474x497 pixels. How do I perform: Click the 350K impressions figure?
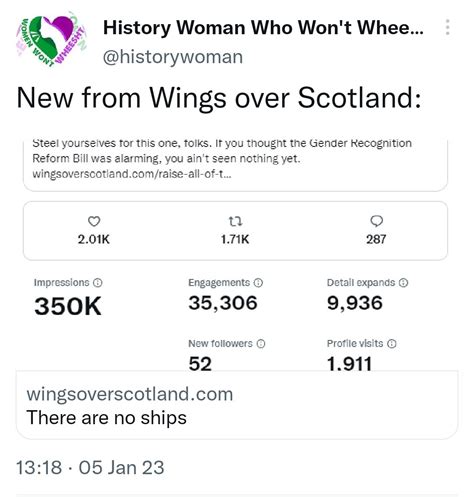point(68,306)
